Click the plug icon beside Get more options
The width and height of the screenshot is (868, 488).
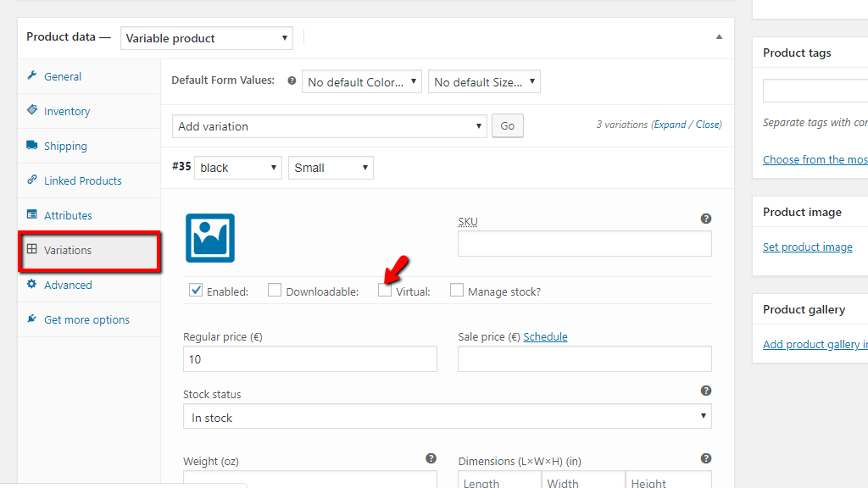tap(31, 319)
